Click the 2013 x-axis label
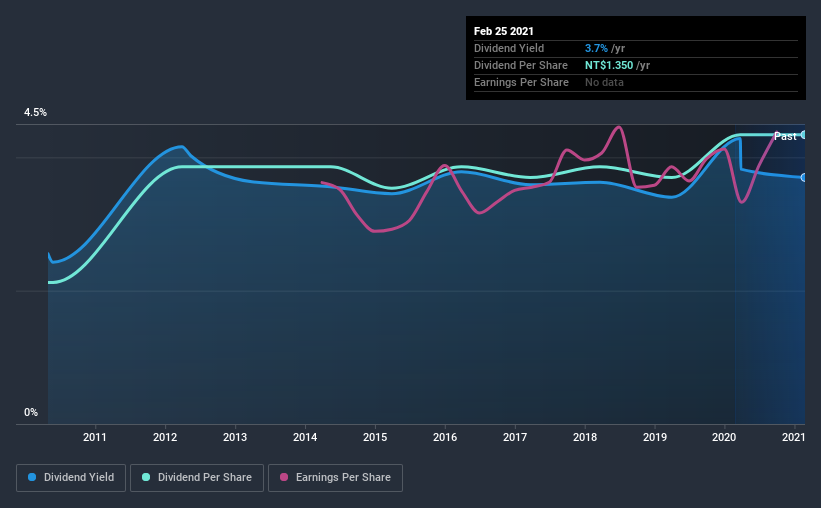The image size is (821, 508). (235, 437)
